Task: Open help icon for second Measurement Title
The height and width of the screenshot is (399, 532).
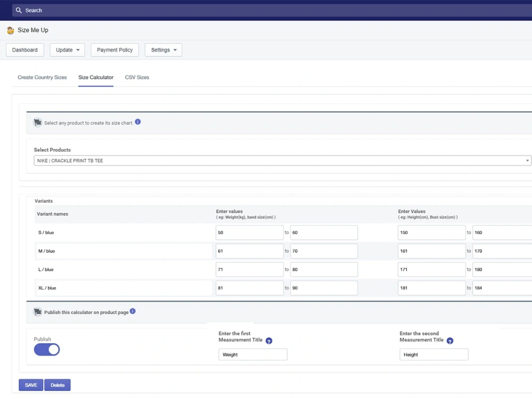Action: (x=450, y=341)
